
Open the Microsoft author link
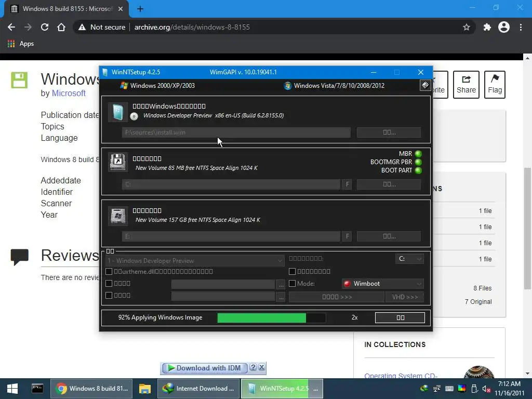click(69, 94)
